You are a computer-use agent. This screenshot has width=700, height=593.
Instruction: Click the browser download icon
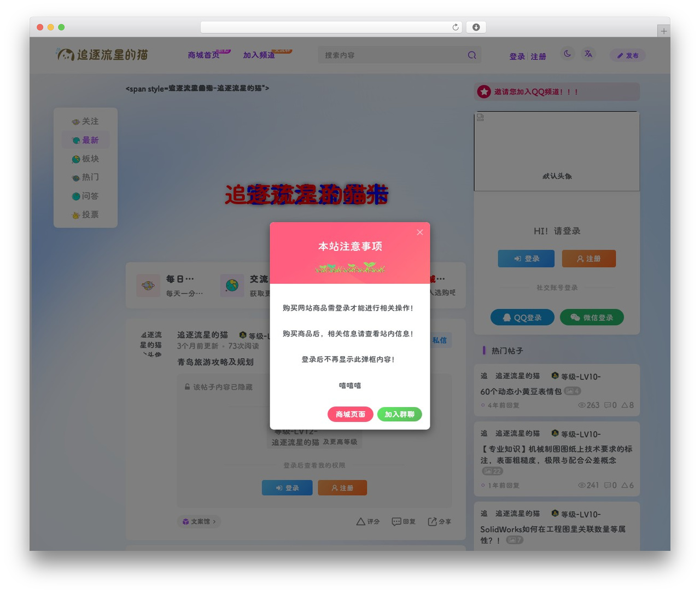pyautogui.click(x=476, y=27)
